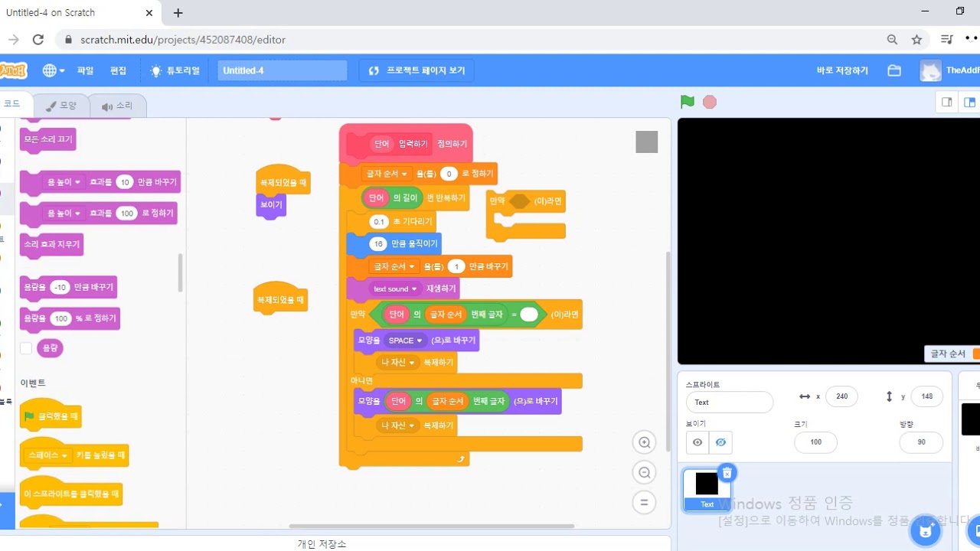Screen dimensions: 980x551
Task: Click the 소리 효과 지우기 block
Action: point(51,244)
